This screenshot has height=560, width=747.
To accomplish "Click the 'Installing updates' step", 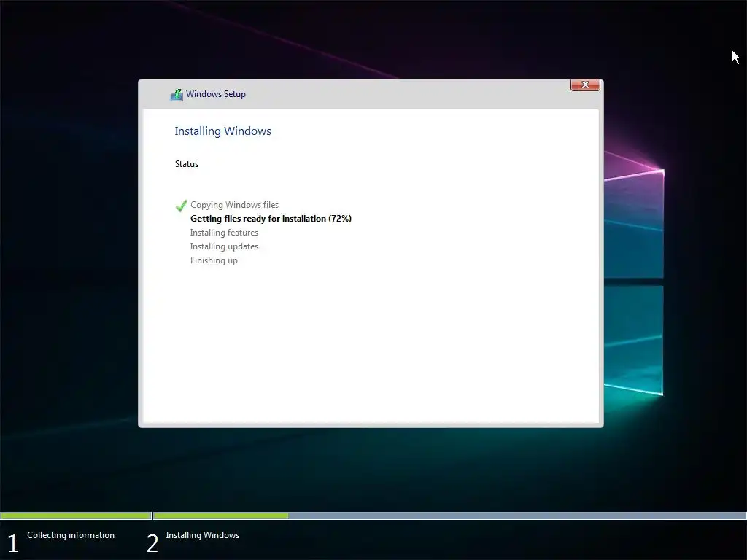I will click(224, 246).
